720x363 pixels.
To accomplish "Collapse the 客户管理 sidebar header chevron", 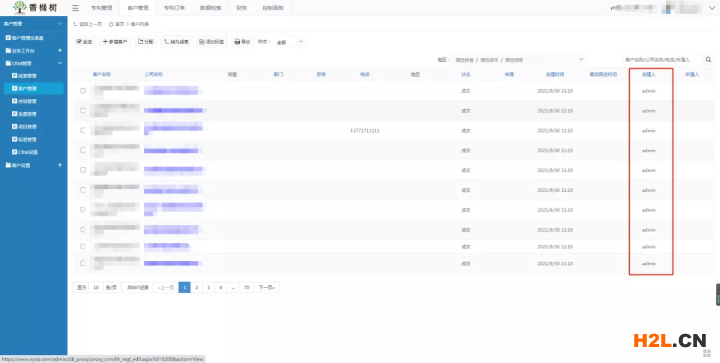I will tap(60, 23).
